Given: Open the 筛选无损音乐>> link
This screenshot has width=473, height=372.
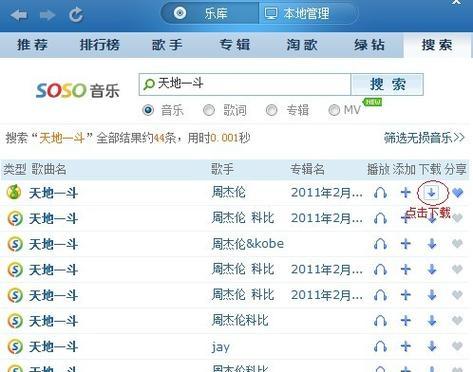Looking at the screenshot, I should pos(424,137).
